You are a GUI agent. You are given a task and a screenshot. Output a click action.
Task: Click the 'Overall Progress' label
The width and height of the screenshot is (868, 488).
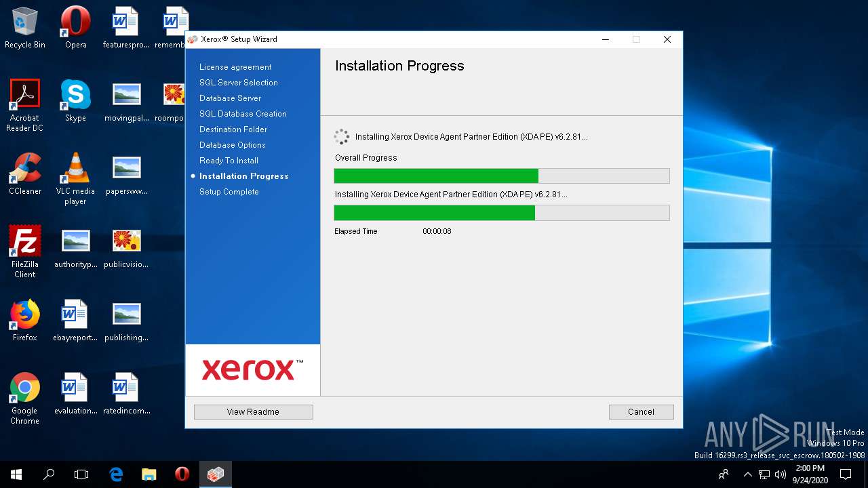366,158
